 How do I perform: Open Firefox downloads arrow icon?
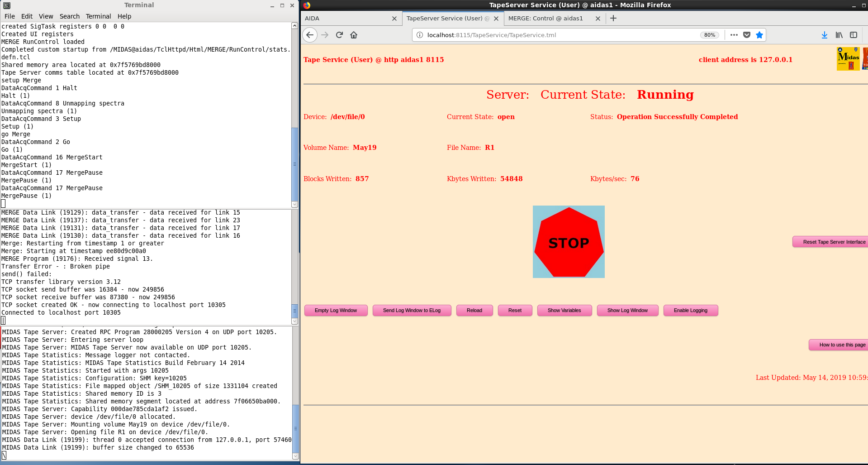825,35
